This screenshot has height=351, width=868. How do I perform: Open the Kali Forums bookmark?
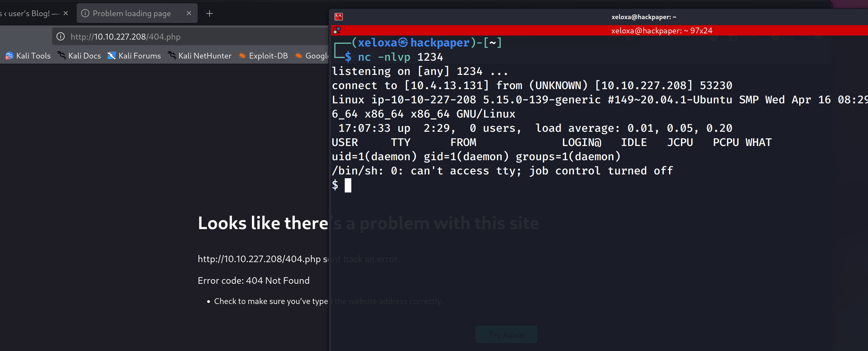pos(134,56)
